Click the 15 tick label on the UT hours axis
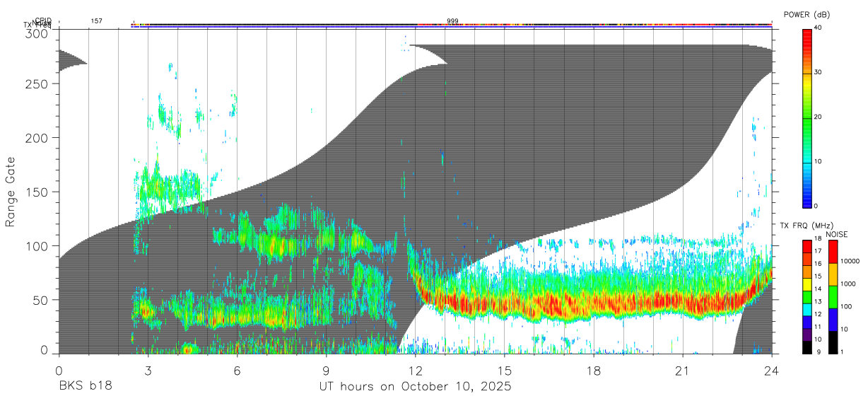The height and width of the screenshot is (401, 868). pyautogui.click(x=505, y=370)
